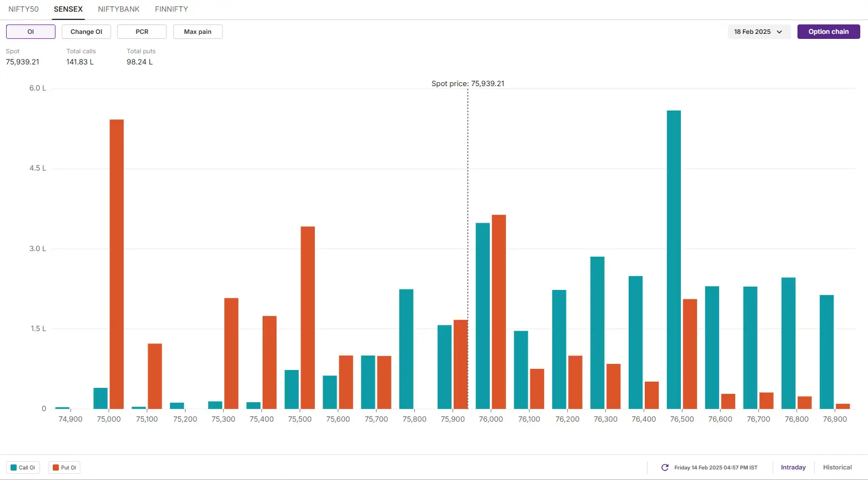The width and height of the screenshot is (868, 480).
Task: Click the 76,400 Call OI bar
Action: pyautogui.click(x=635, y=343)
